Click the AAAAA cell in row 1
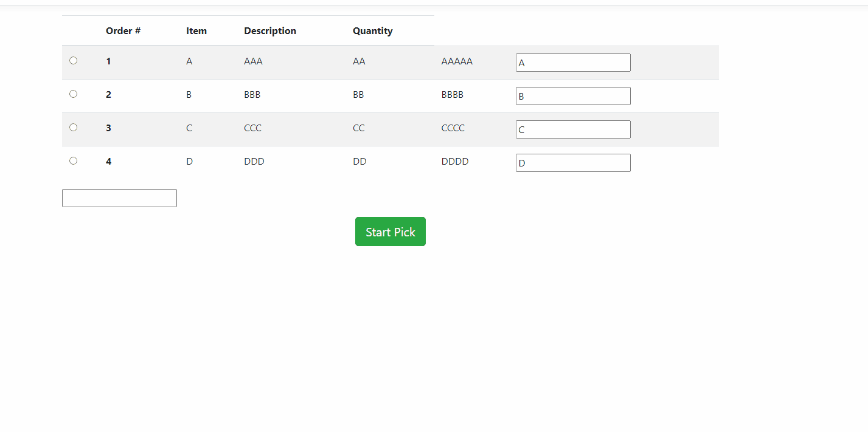 457,61
